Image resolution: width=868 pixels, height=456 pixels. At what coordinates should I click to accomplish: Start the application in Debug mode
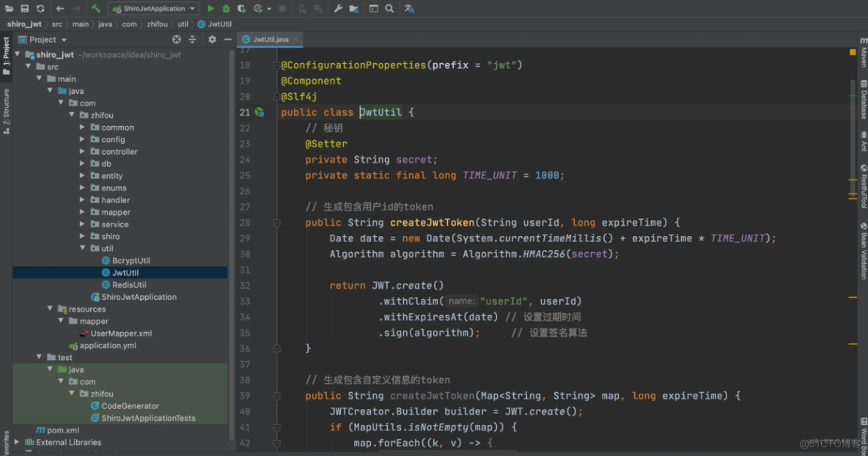click(225, 8)
